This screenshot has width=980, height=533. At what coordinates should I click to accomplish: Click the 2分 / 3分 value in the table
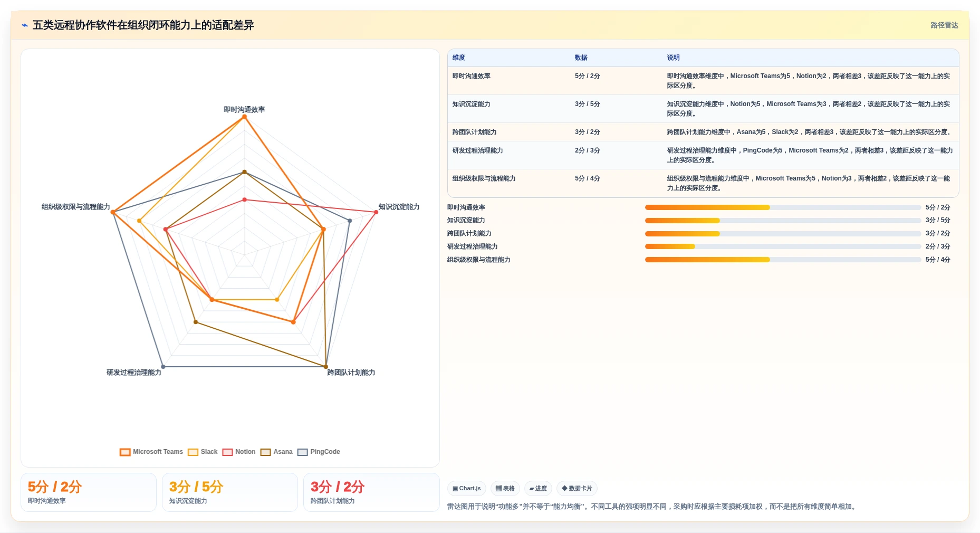588,150
